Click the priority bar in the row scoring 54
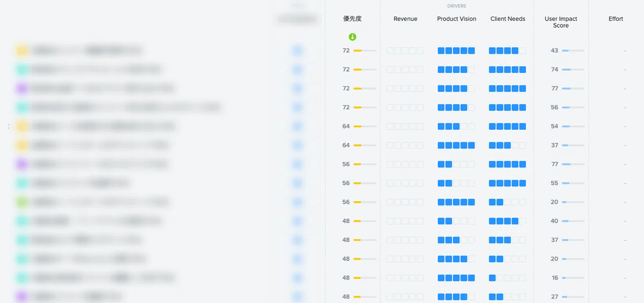 pos(365,127)
